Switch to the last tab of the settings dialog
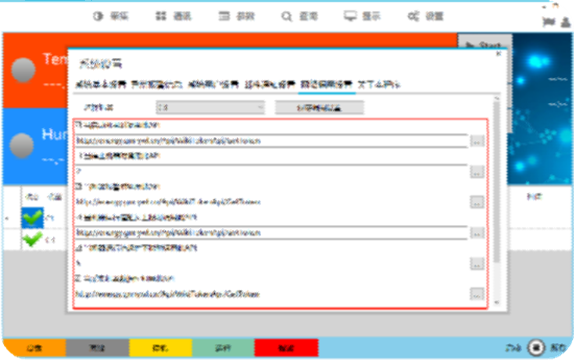The height and width of the screenshot is (360, 575). tap(379, 85)
